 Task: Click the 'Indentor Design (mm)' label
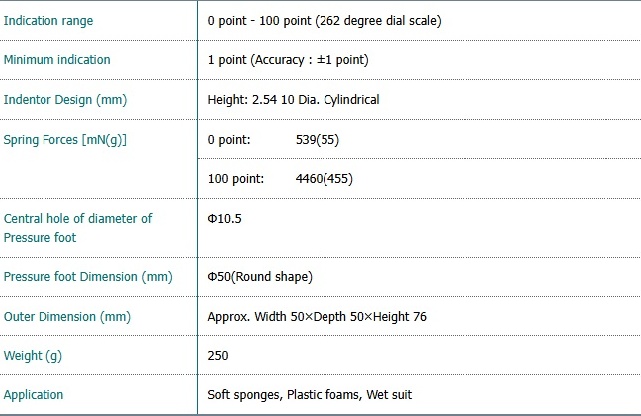65,100
